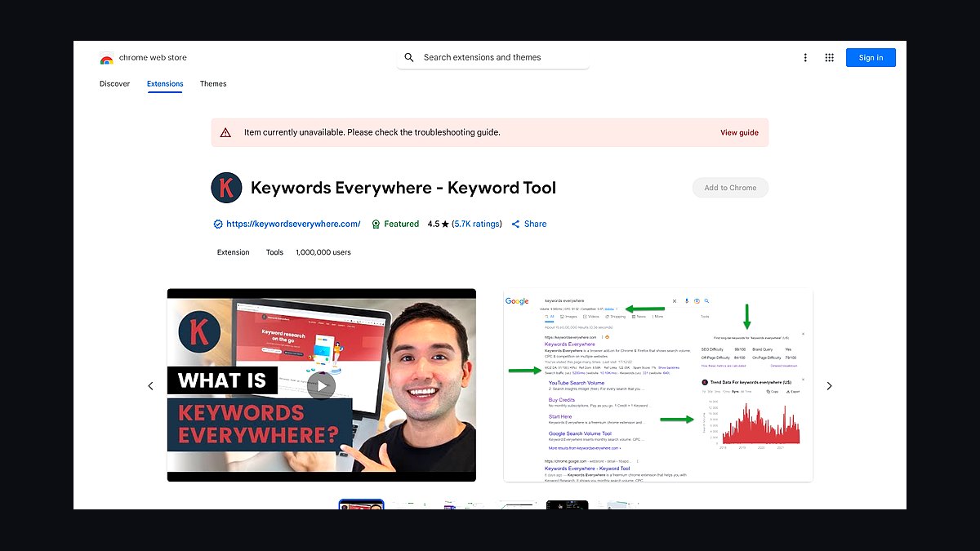Go to previous screenshot with left arrow
The image size is (980, 551).
(x=150, y=386)
